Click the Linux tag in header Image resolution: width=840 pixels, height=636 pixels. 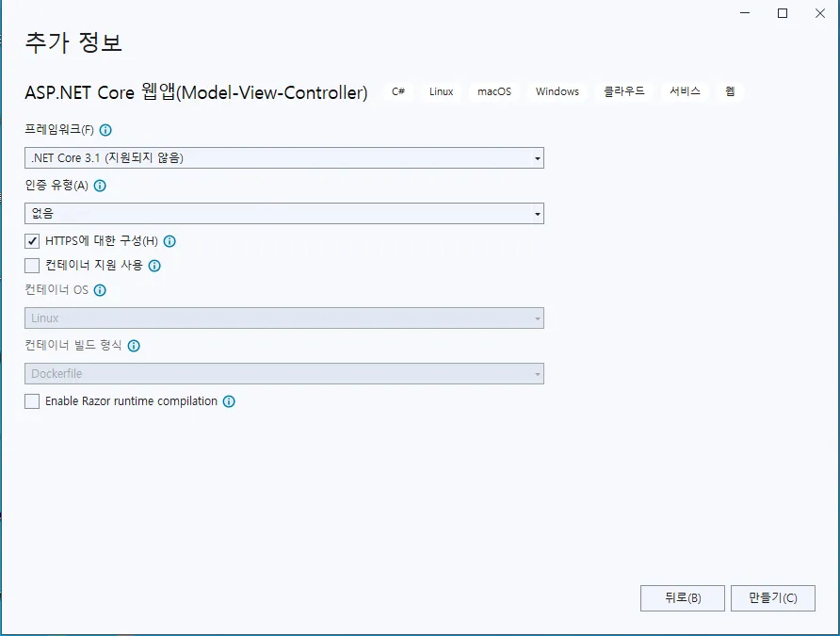click(x=441, y=91)
